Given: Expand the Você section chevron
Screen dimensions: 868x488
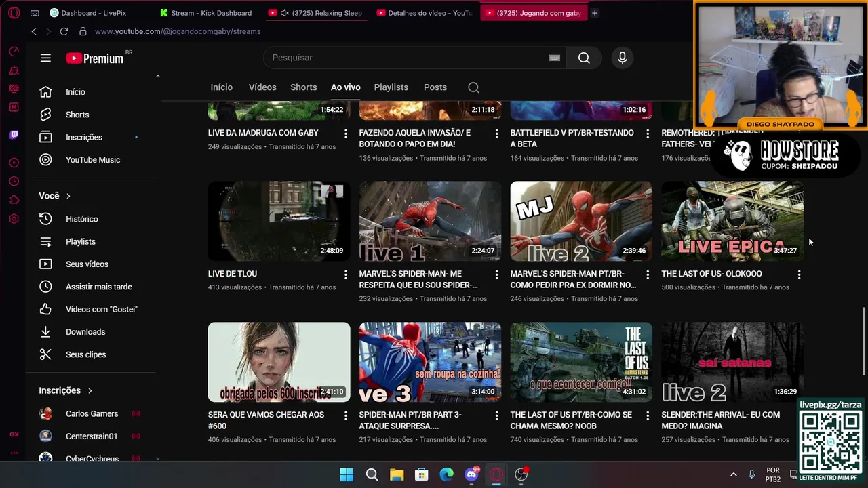Looking at the screenshot, I should (x=68, y=196).
